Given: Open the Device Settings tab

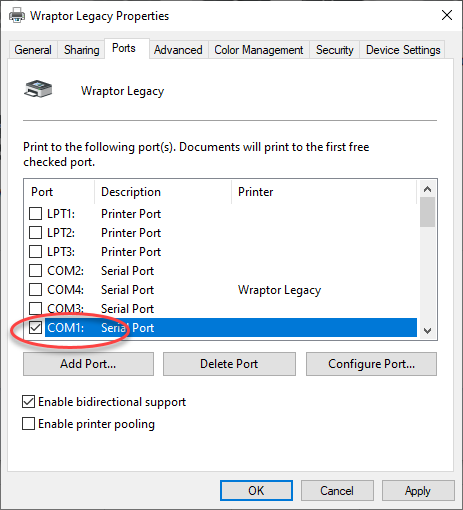Looking at the screenshot, I should [x=403, y=50].
